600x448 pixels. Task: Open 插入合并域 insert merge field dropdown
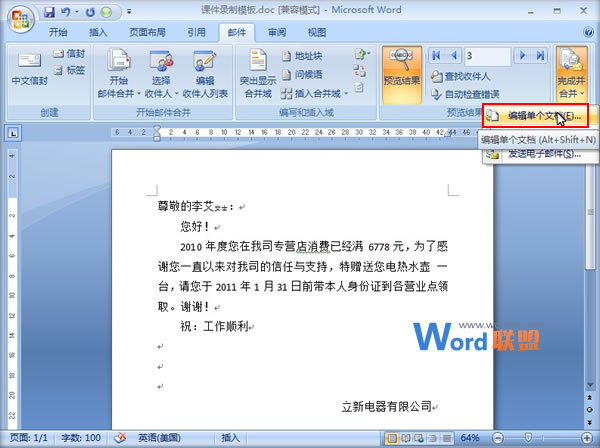[314, 93]
